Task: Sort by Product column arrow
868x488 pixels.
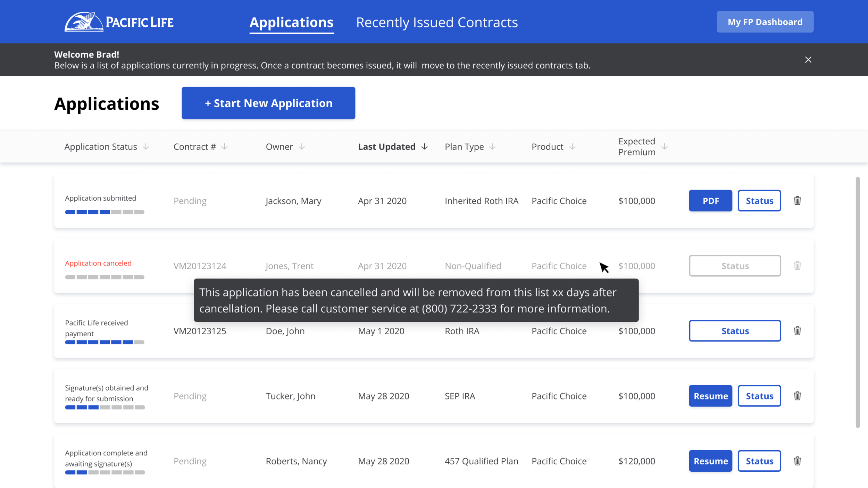Action: pos(572,147)
